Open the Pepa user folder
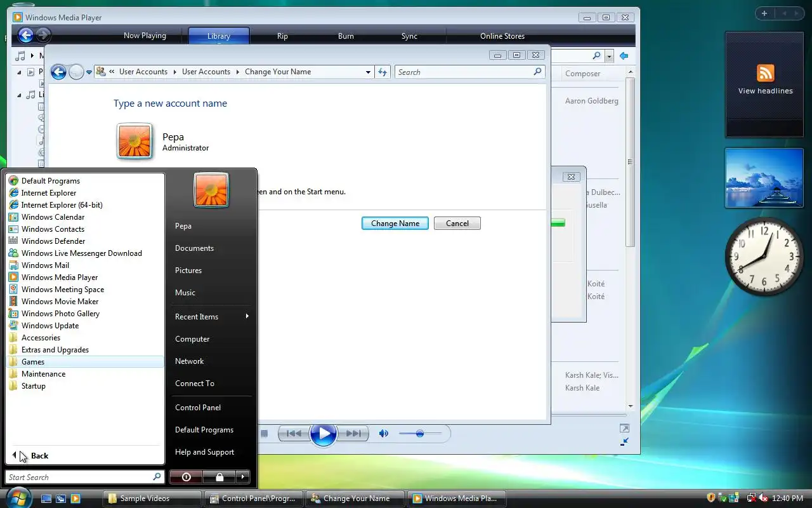 (x=211, y=226)
